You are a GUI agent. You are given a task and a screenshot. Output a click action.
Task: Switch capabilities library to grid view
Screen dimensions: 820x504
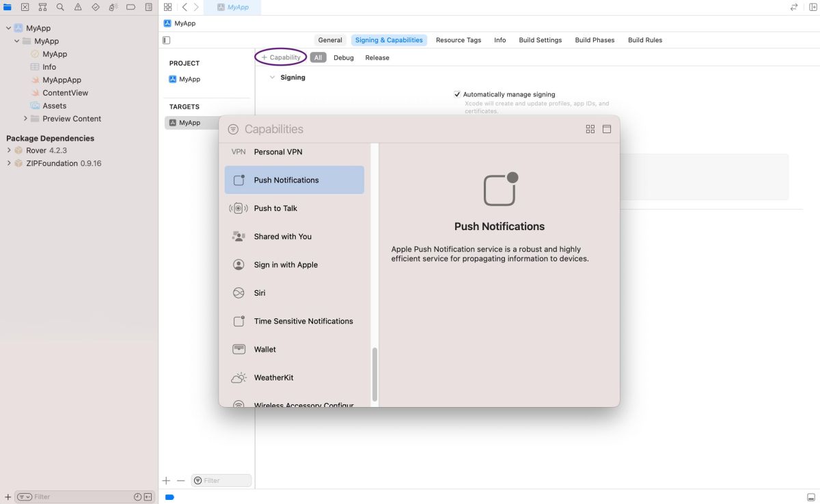pos(590,129)
